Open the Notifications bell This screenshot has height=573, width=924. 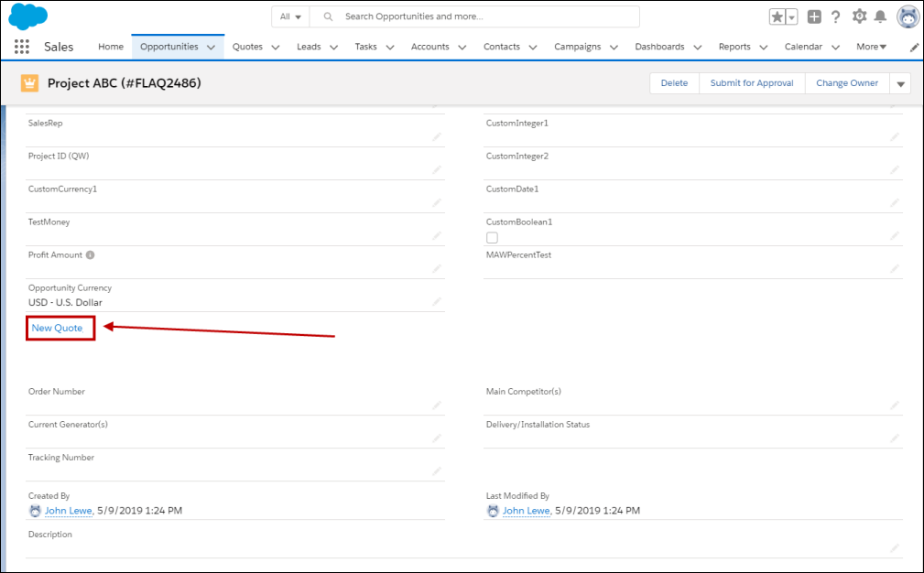880,17
